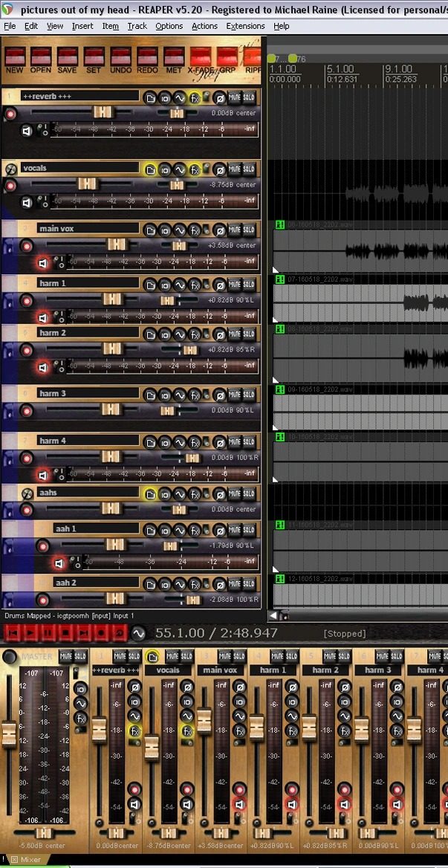Open envelope button on main vox track panel
Image resolution: width=448 pixels, height=868 pixels.
point(180,230)
